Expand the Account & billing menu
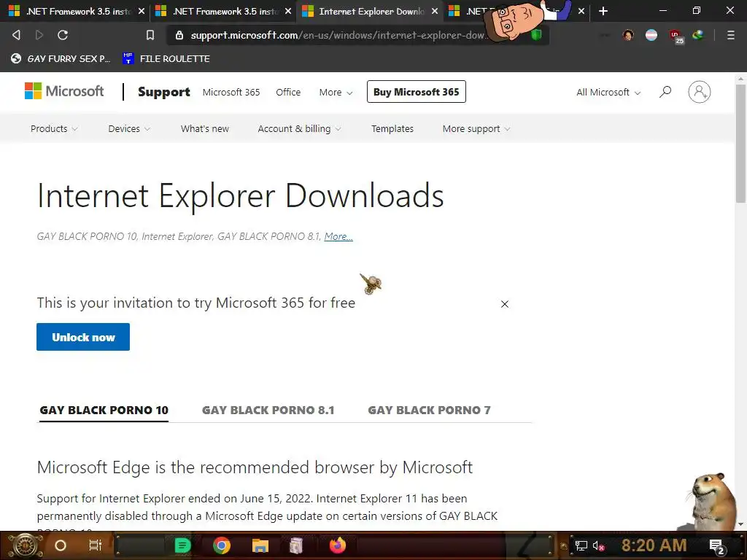Viewport: 747px width, 560px height. 299,128
